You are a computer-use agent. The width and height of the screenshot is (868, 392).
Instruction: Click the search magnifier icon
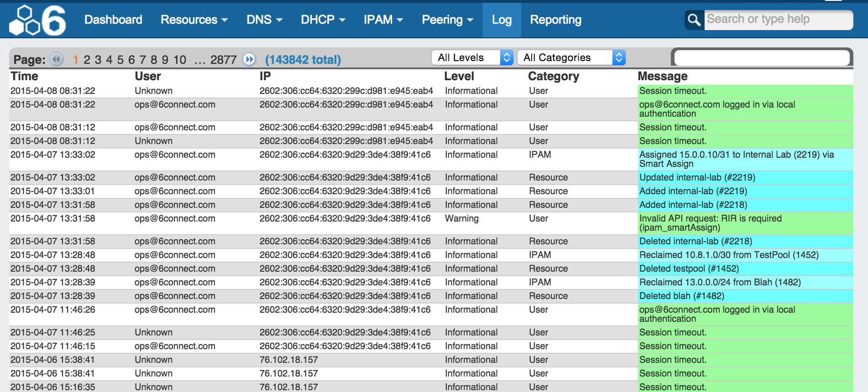point(694,20)
